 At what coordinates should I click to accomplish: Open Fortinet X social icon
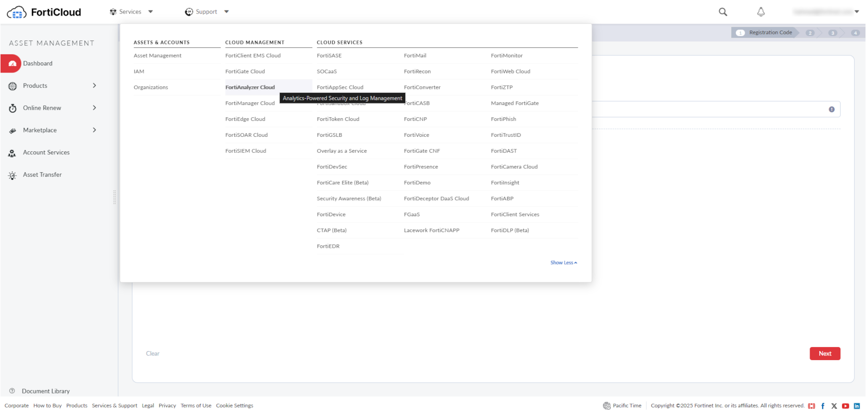tap(834, 406)
